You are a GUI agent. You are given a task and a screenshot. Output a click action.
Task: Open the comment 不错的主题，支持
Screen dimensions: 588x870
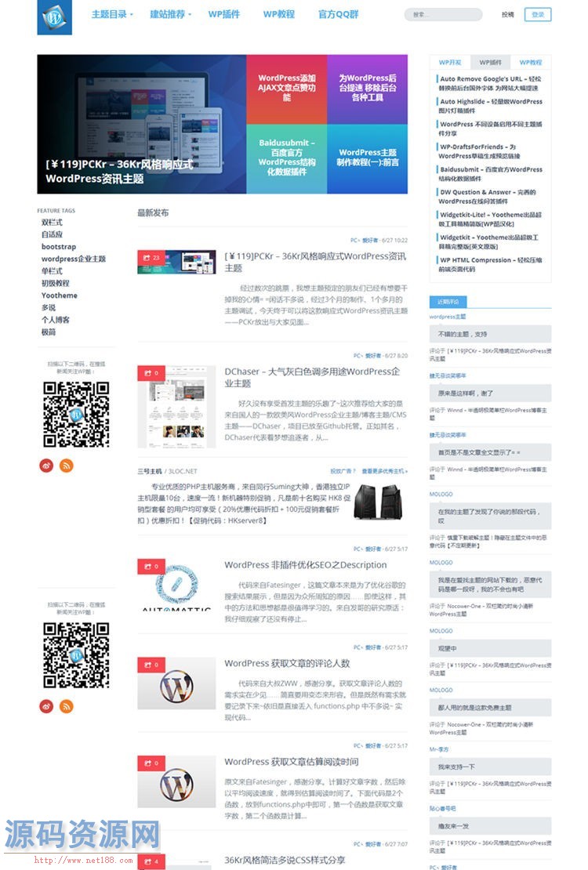(490, 334)
